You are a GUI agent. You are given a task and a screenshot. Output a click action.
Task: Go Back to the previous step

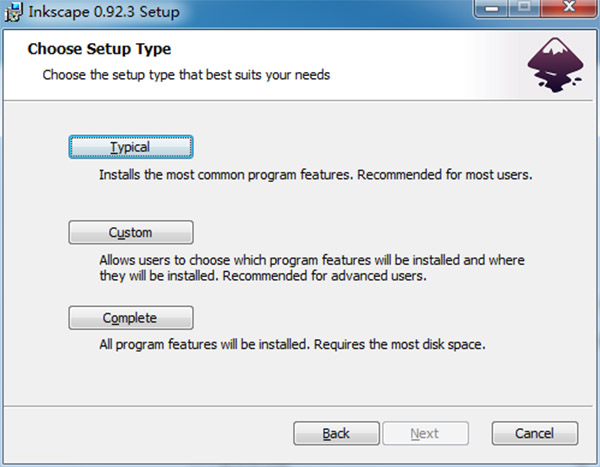point(336,433)
